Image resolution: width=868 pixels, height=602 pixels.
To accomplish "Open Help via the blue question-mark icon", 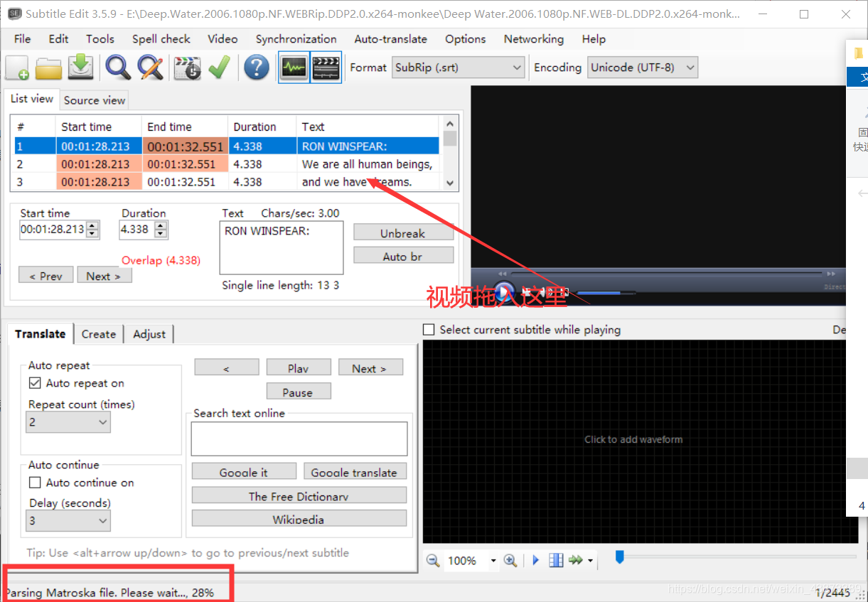I will coord(257,68).
